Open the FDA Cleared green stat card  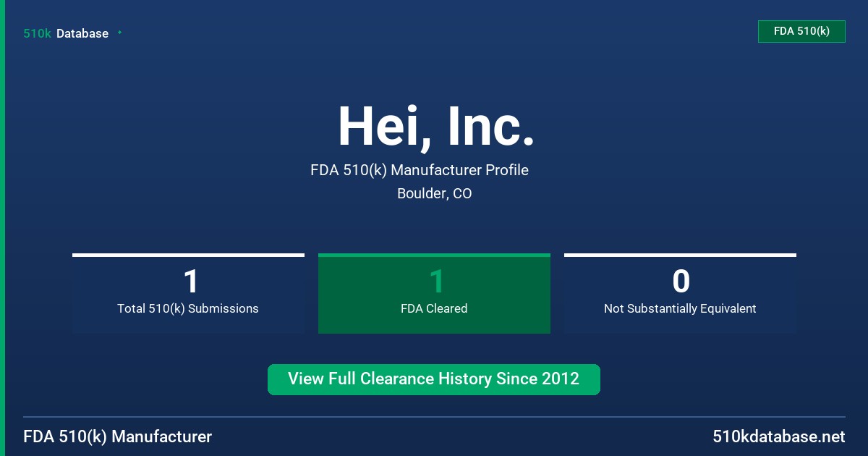(x=434, y=294)
